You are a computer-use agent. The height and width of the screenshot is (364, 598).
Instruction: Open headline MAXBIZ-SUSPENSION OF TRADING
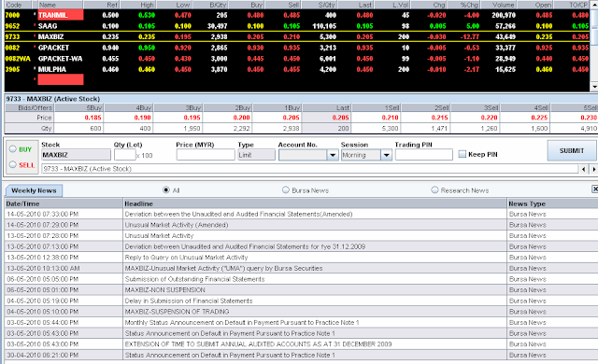point(177,312)
